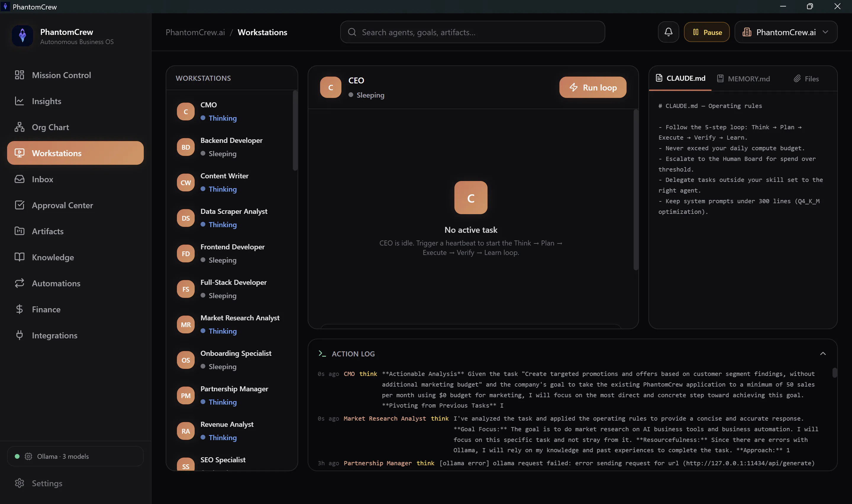Open notifications bell

pos(668,32)
